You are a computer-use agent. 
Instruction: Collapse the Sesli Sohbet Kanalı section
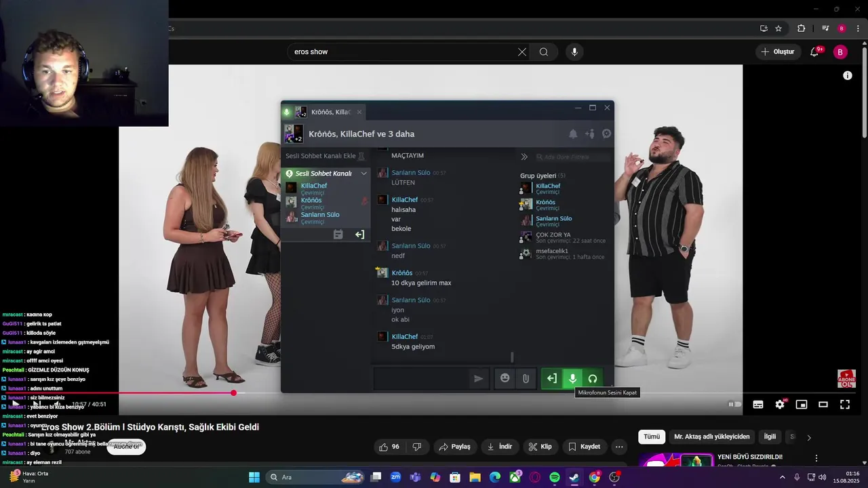(x=363, y=174)
